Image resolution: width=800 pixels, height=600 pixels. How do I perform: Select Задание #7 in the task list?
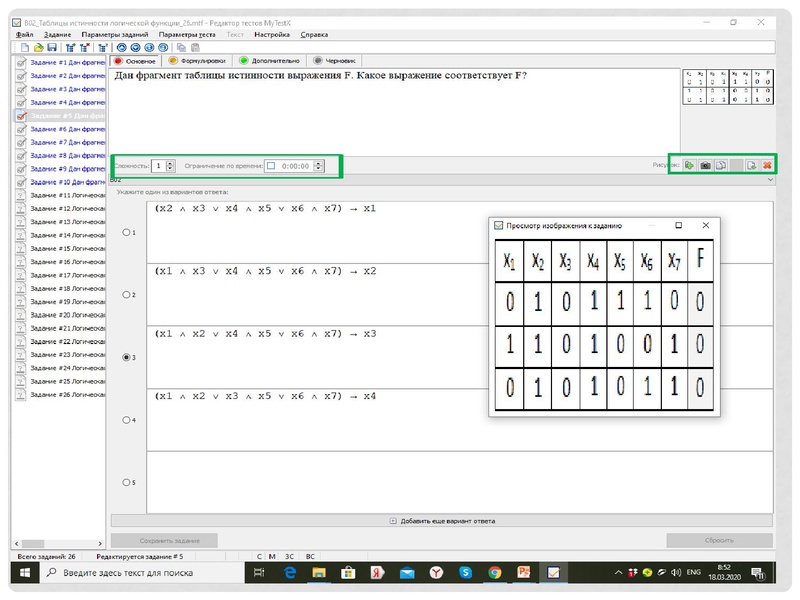tap(61, 142)
